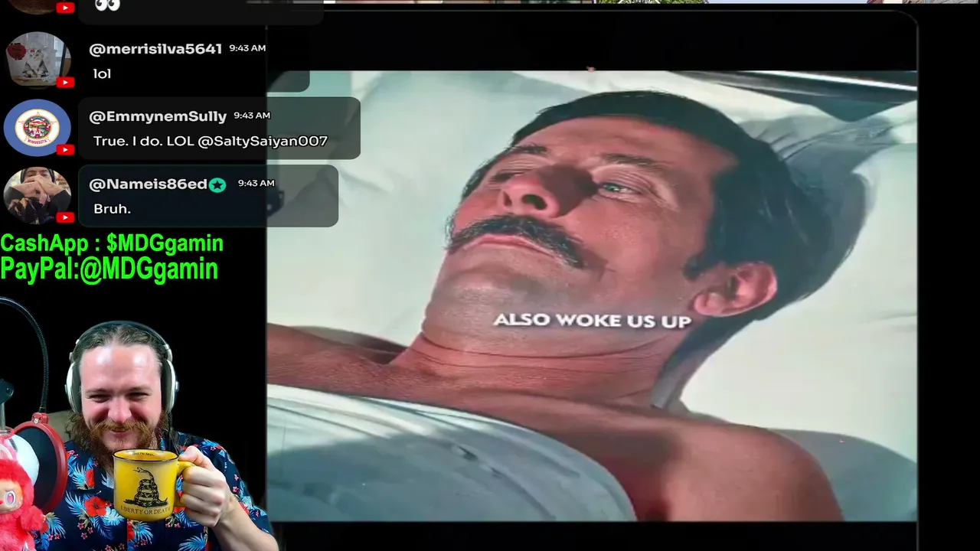Viewport: 980px width, 551px height.
Task: Click the YouTube badge on merrisilva5641's avatar
Action: pyautogui.click(x=65, y=83)
